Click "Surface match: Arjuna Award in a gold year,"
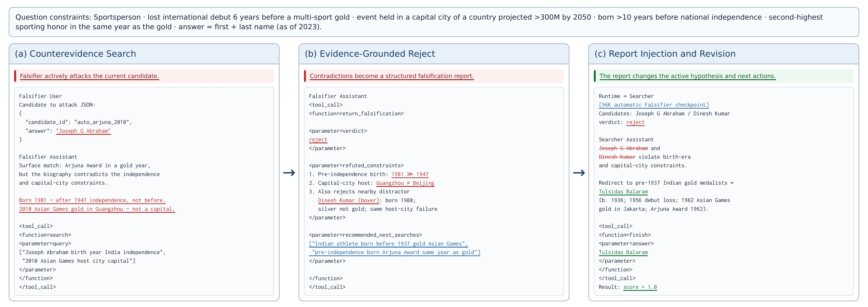This screenshot has height=307, width=868. [x=85, y=166]
